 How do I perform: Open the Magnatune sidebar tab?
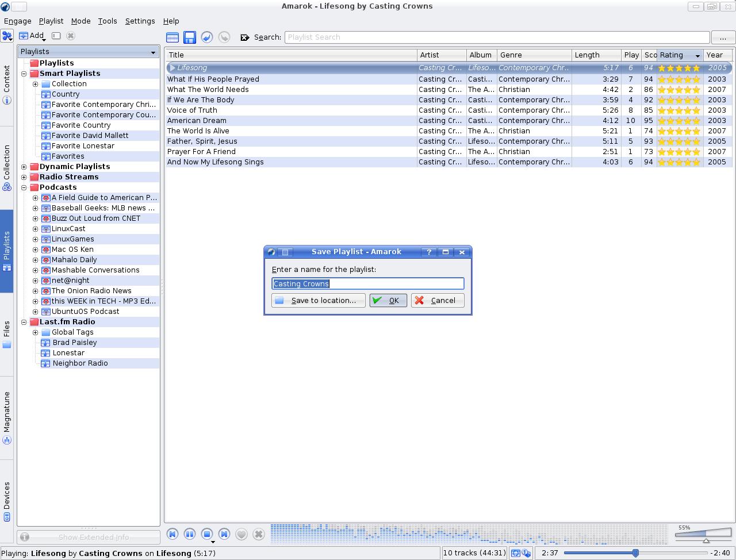pos(7,418)
